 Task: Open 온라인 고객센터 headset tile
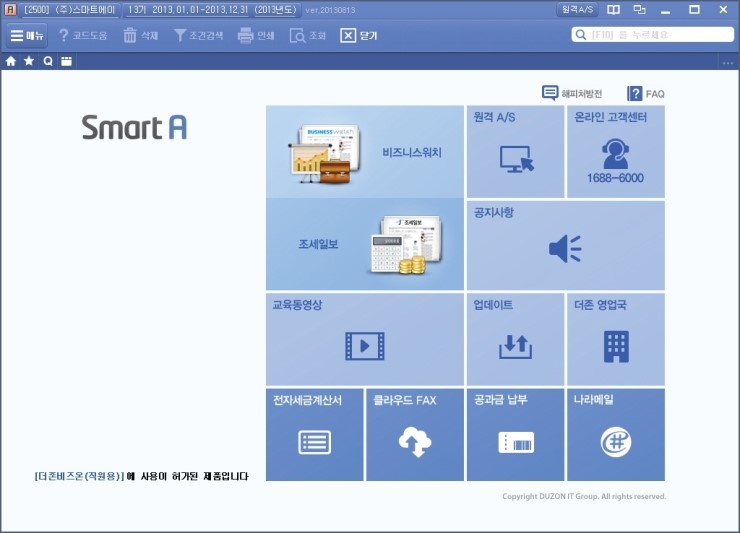[x=615, y=152]
